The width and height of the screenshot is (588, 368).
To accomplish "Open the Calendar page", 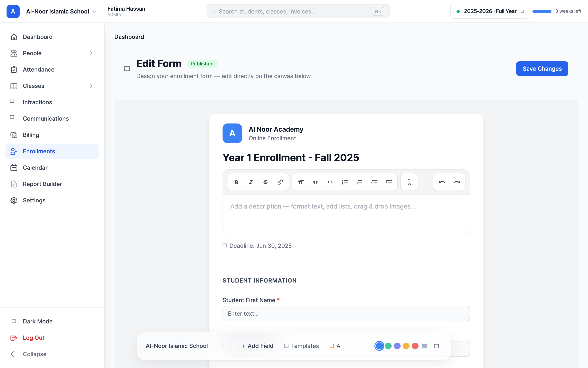I will tap(52, 168).
